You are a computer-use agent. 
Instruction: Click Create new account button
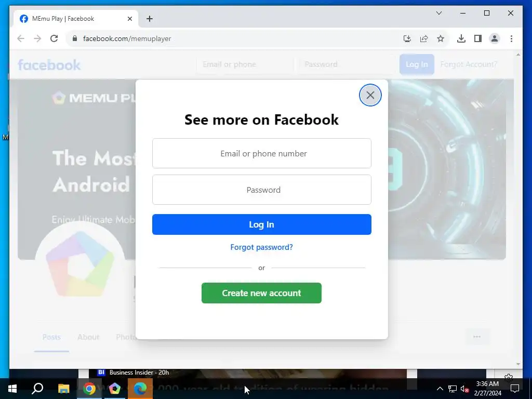(262, 293)
